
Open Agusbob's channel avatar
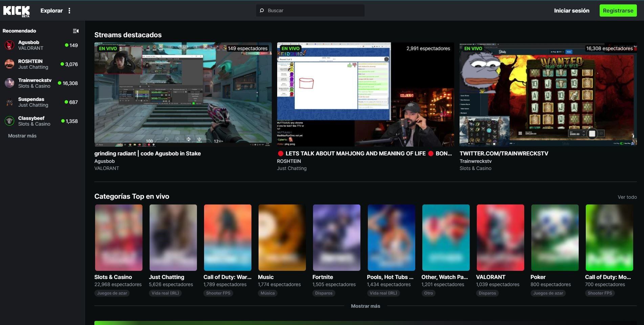click(9, 45)
